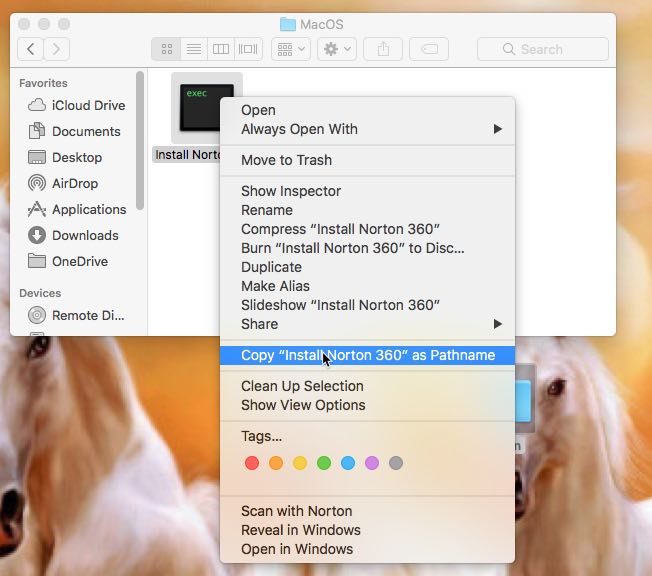Apply the green tag color
652x576 pixels.
pyautogui.click(x=324, y=463)
